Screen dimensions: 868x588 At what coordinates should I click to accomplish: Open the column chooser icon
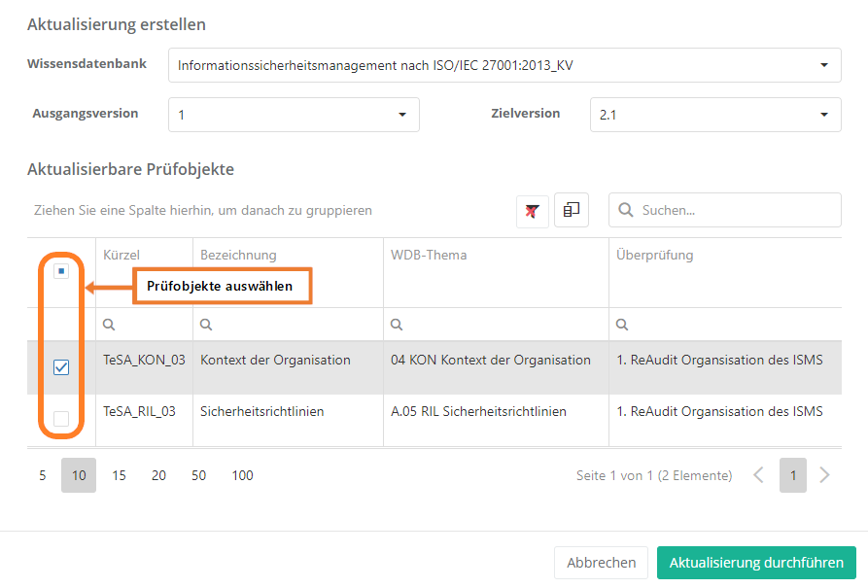572,210
